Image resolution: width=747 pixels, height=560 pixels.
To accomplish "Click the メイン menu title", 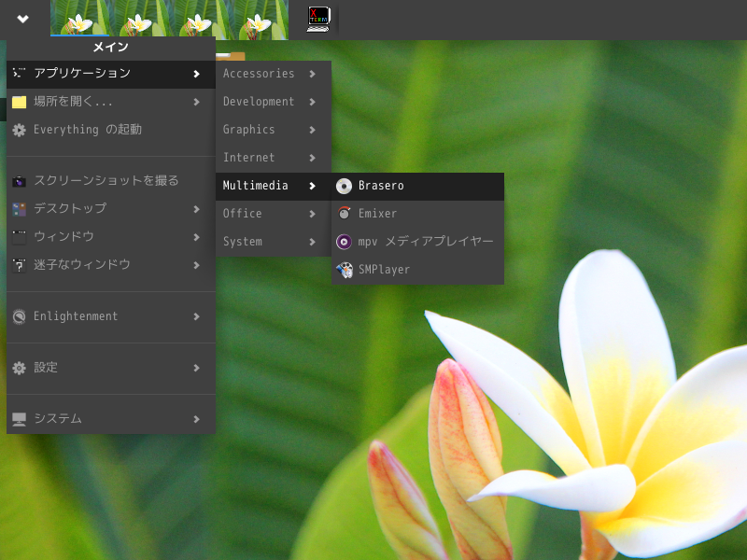I will point(110,48).
